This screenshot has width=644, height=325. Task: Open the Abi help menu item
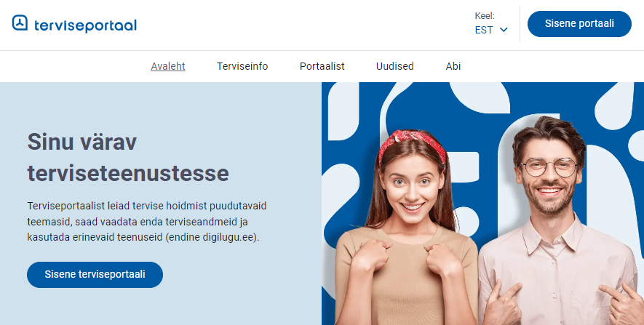pyautogui.click(x=453, y=66)
